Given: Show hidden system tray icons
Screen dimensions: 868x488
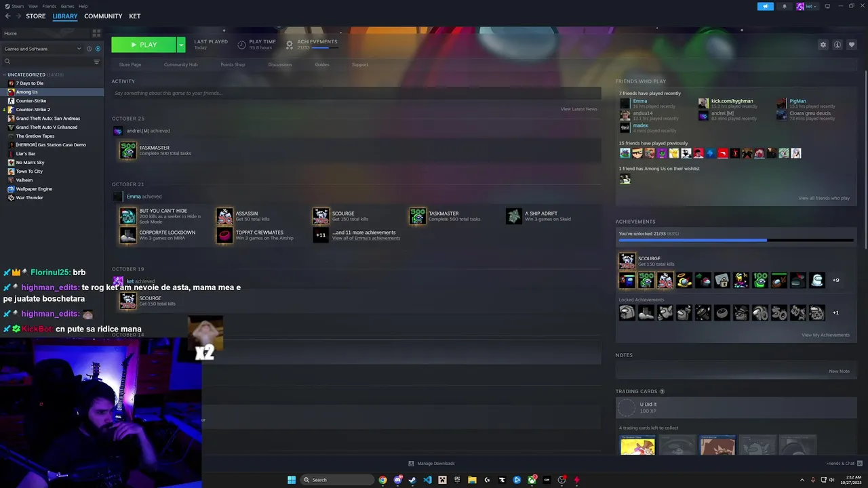Looking at the screenshot, I should [x=802, y=480].
